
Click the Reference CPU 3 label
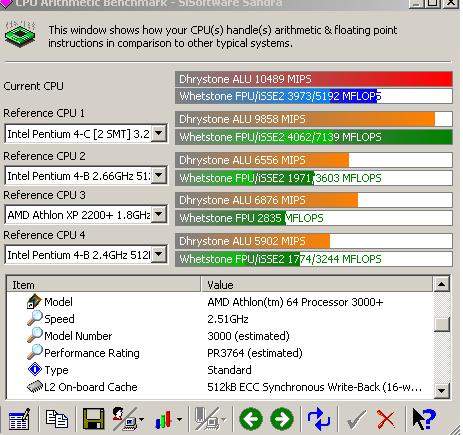point(44,195)
